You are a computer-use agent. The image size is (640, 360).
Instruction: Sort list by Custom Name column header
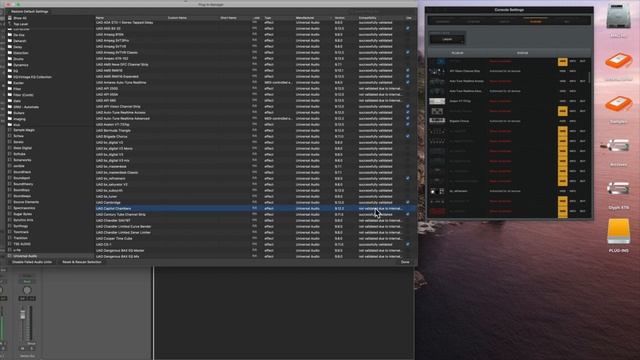[177, 18]
